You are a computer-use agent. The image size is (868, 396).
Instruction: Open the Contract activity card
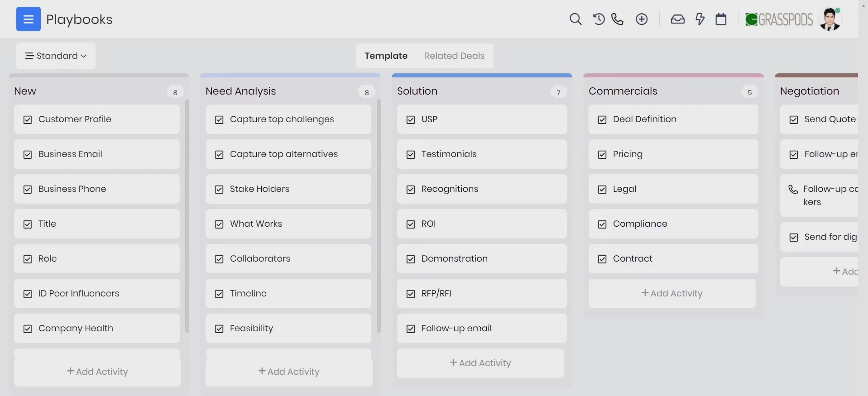pos(673,259)
